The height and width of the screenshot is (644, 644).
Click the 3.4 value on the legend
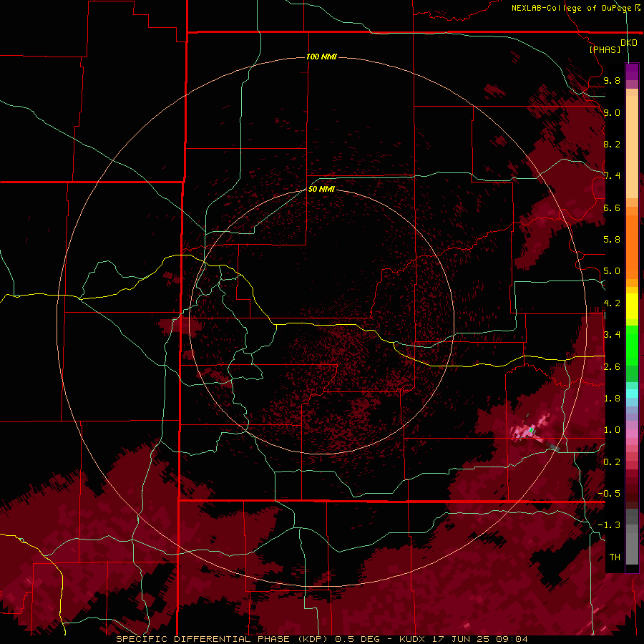tap(612, 335)
